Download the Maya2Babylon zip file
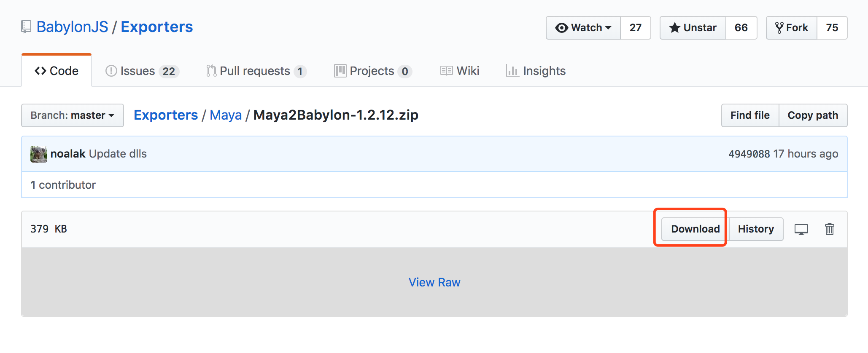This screenshot has height=353, width=868. coord(695,229)
